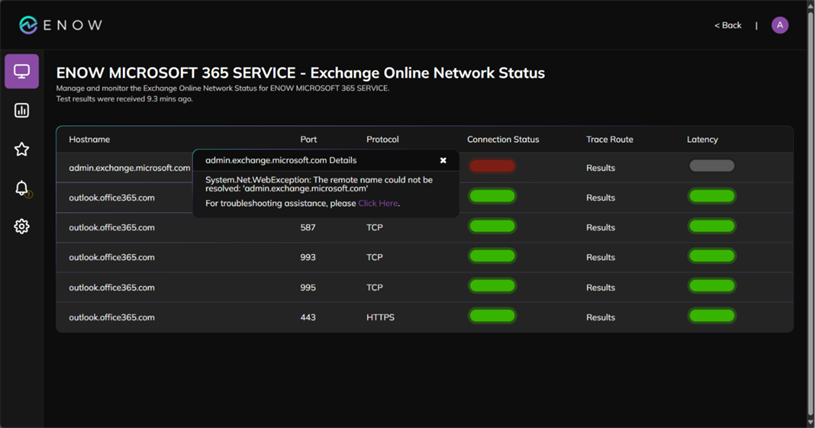The height and width of the screenshot is (428, 815).
Task: Click the System.Net.WebException error message text
Action: click(319, 184)
